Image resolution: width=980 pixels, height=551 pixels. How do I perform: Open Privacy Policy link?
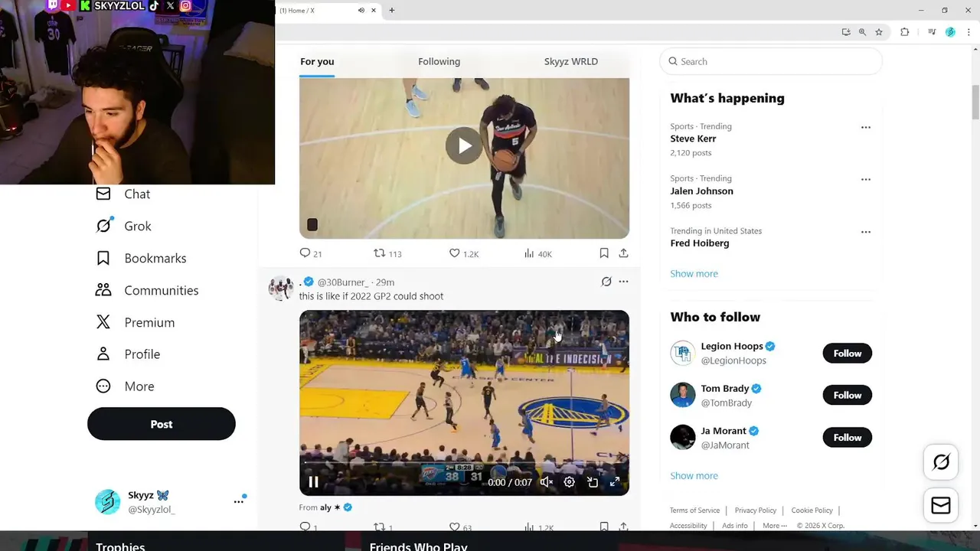(x=755, y=510)
